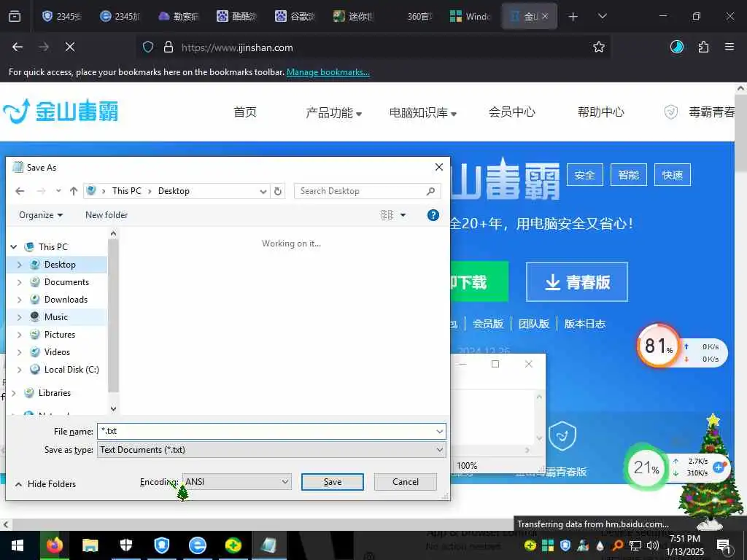Click the 21% green floating ball
This screenshot has width=747, height=560.
coord(646,467)
